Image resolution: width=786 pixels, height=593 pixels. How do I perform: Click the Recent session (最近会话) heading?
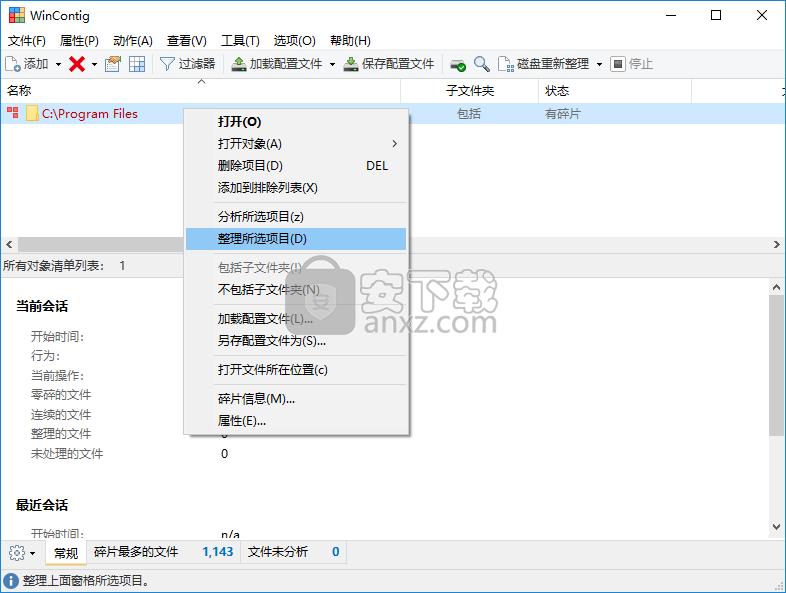pos(42,505)
